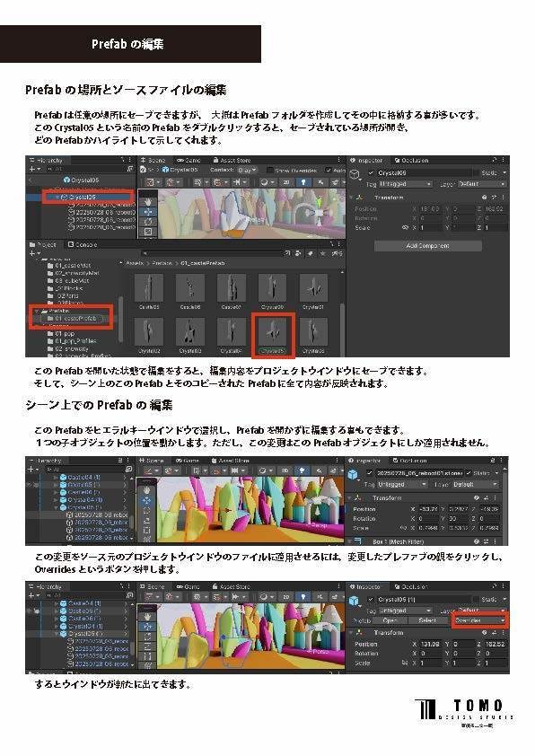The image size is (535, 756).
Task: Click the Prefab Select button in the bottom Inspector
Action: [427, 620]
